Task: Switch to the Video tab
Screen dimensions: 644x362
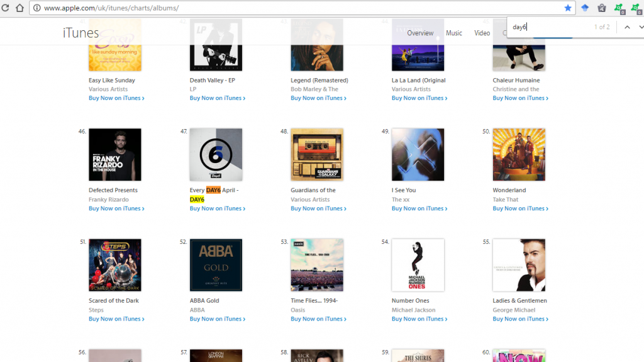Action: pos(482,33)
